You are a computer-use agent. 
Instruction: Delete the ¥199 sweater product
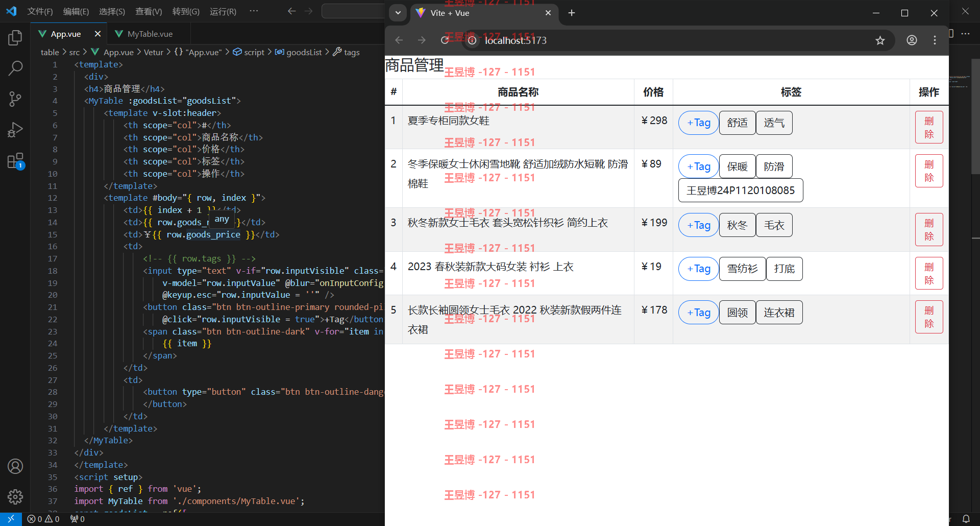[929, 229]
